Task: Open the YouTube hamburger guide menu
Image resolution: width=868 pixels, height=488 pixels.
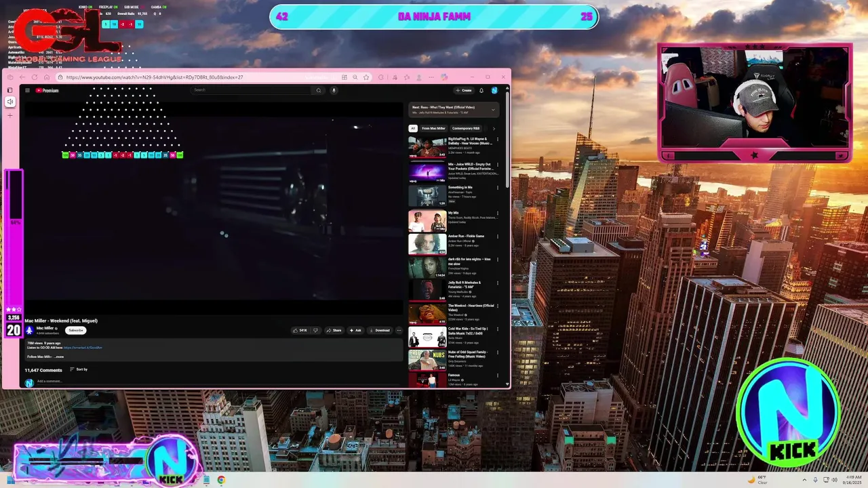Action: pos(27,90)
